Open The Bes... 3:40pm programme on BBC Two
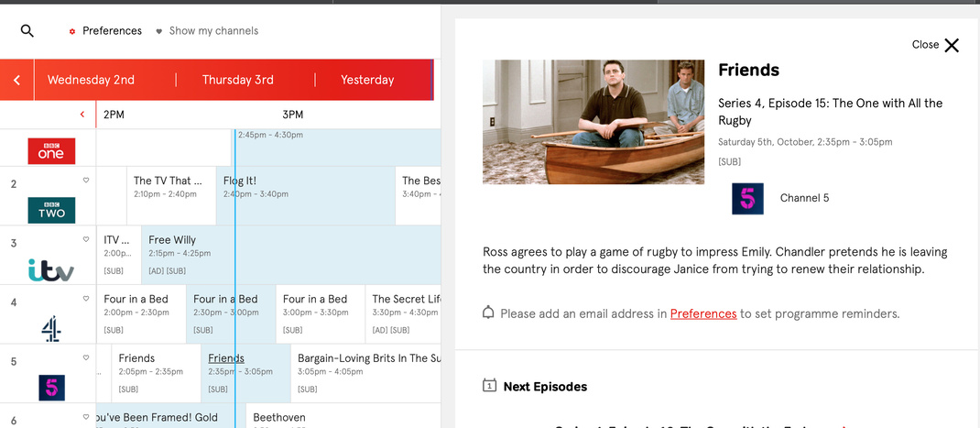 point(419,196)
